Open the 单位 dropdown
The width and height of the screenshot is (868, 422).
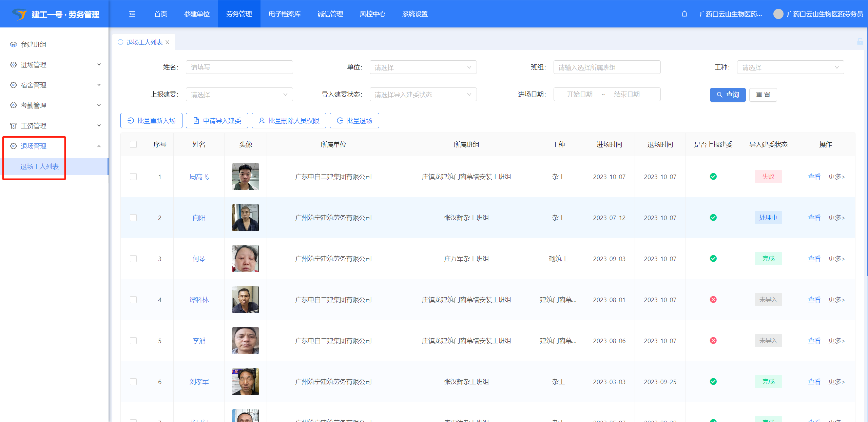[423, 67]
